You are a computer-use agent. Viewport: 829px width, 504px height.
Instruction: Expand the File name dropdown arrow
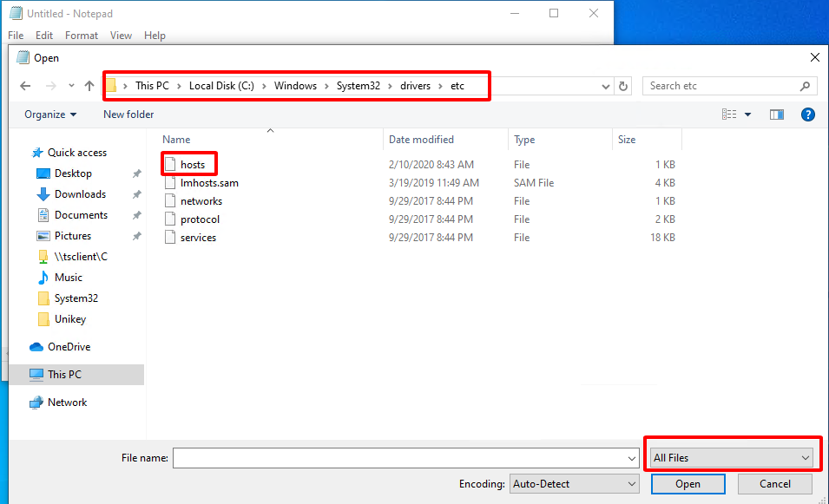point(632,459)
